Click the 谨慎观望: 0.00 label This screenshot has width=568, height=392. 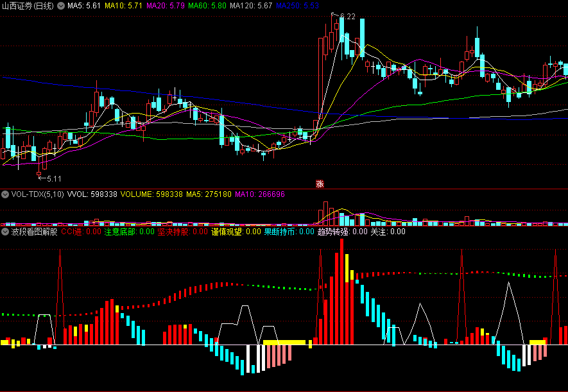point(236,232)
